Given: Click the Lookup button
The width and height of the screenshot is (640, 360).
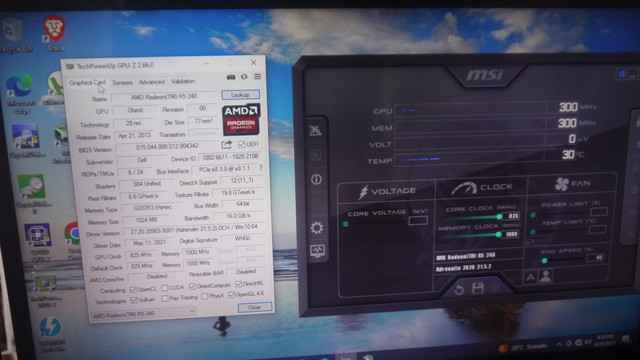Looking at the screenshot, I should tap(240, 95).
